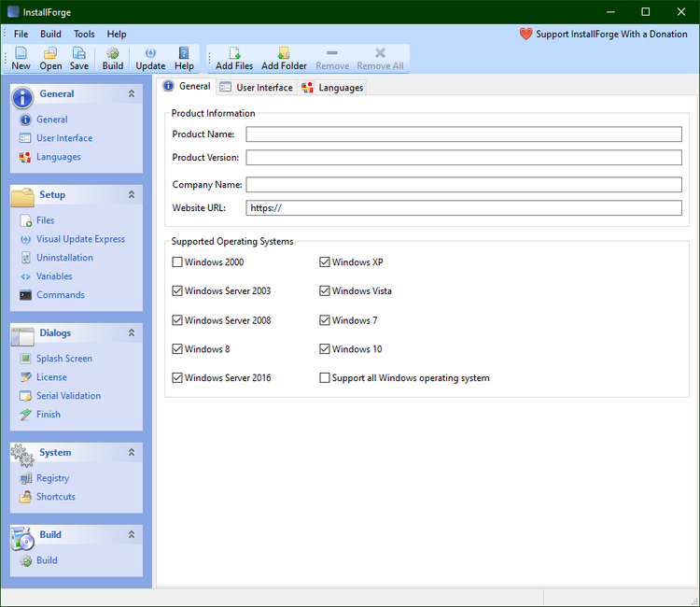Collapse the Setup sidebar group
The height and width of the screenshot is (607, 700).
coord(132,195)
